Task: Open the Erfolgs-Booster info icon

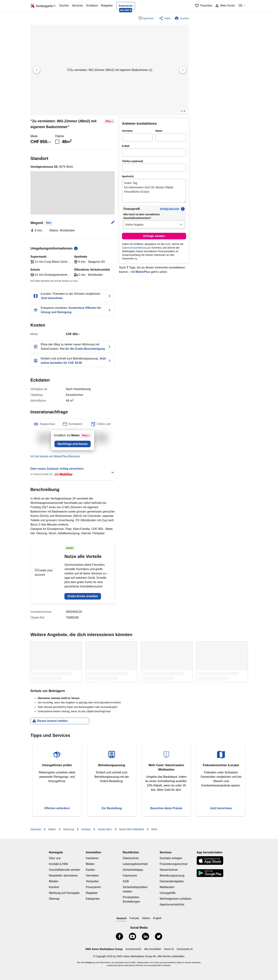Action: click(x=183, y=209)
